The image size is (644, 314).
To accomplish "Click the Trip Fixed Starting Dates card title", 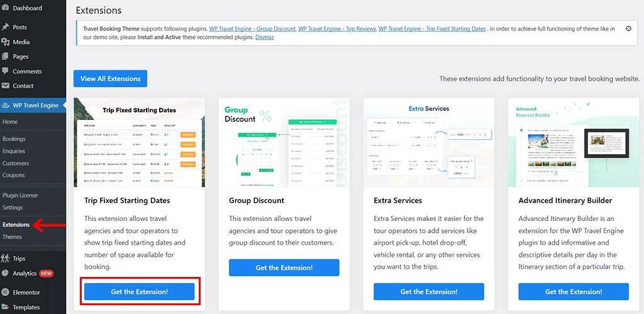I will 127,200.
